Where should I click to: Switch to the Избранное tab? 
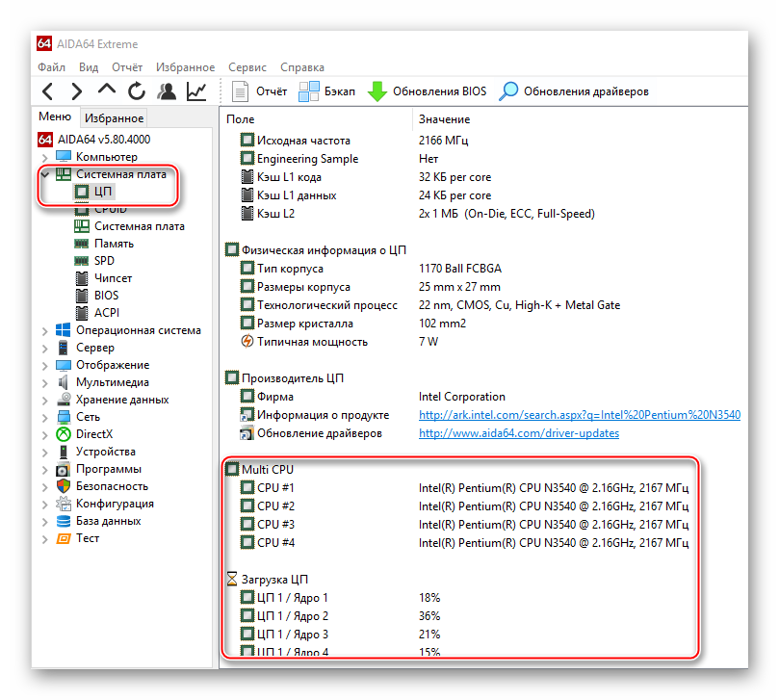(114, 118)
